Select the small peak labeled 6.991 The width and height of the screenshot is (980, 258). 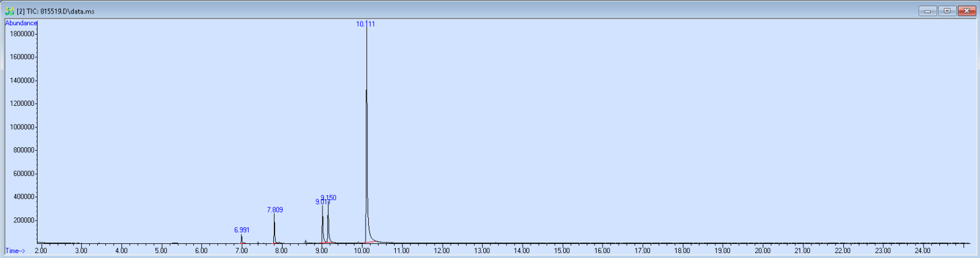241,238
